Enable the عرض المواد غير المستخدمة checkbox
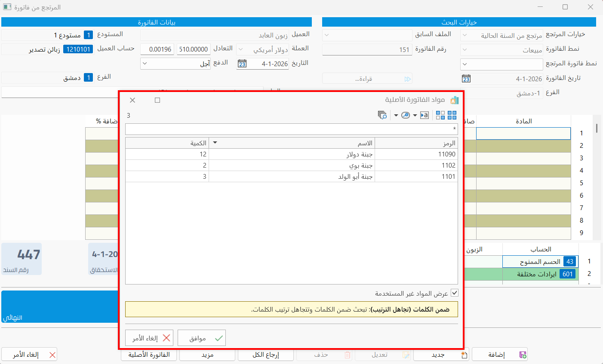 pyautogui.click(x=455, y=293)
